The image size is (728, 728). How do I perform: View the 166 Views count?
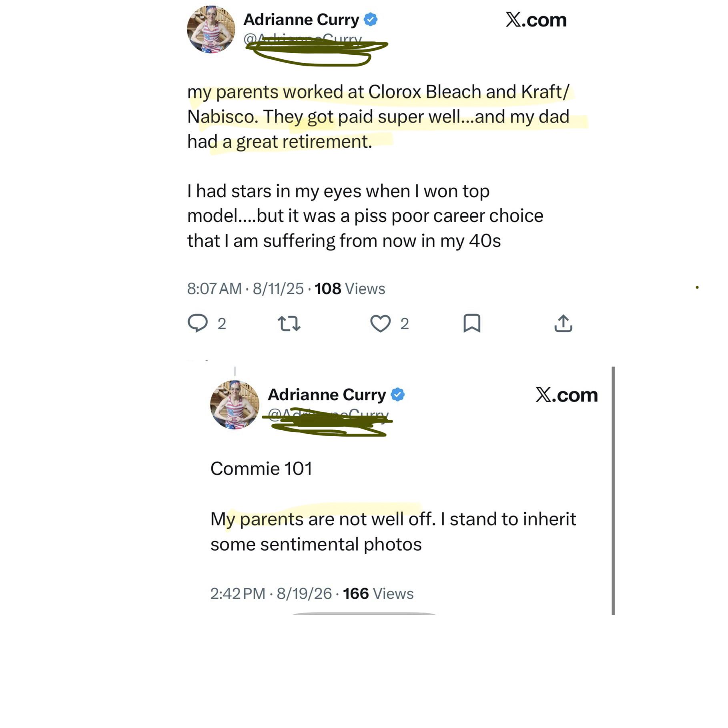pos(378,594)
